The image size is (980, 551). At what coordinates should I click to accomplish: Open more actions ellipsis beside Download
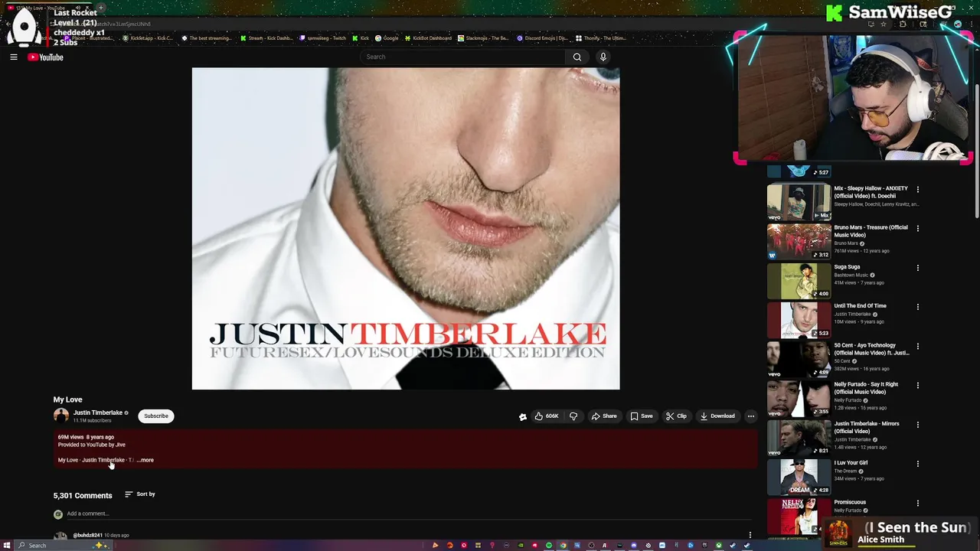751,416
